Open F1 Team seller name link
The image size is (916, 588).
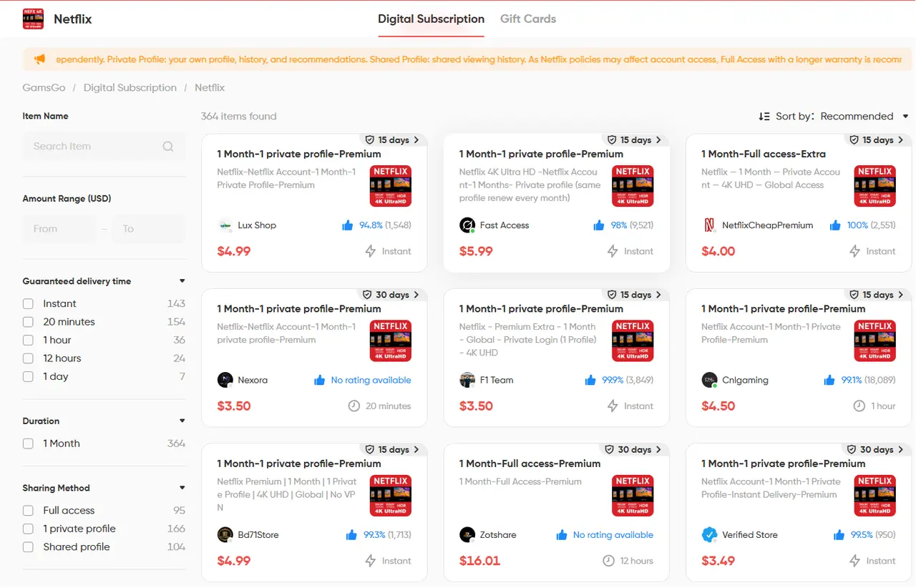[x=497, y=380]
